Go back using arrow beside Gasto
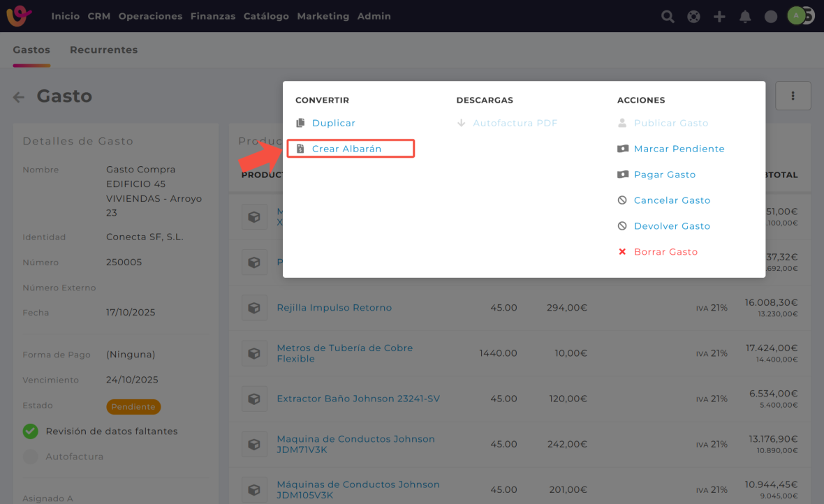This screenshot has height=504, width=824. tap(19, 98)
